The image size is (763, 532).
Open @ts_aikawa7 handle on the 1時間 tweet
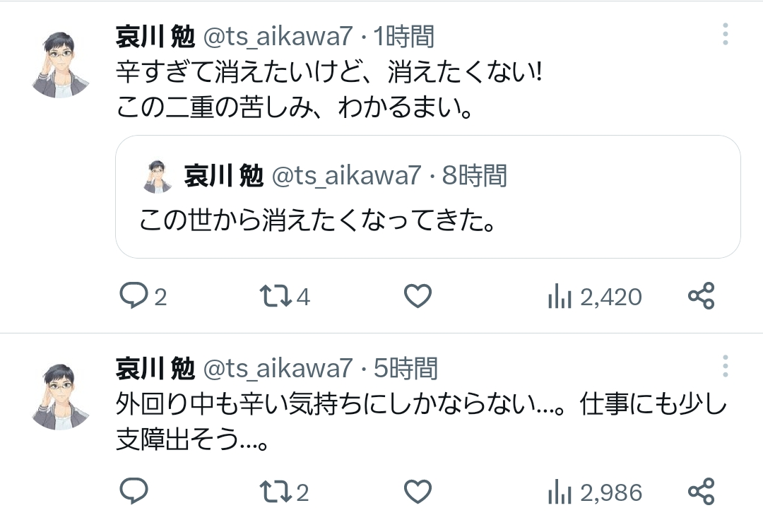coord(278,37)
